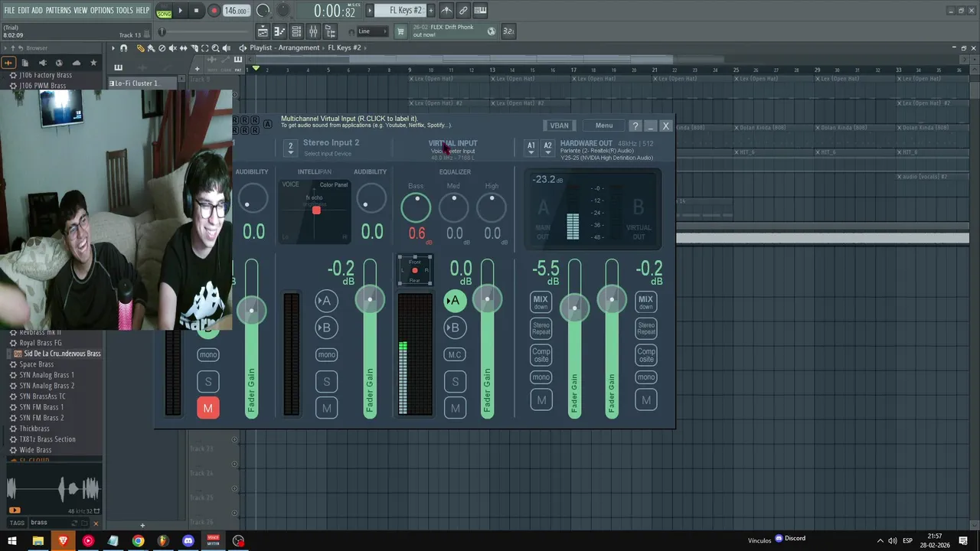Toggle Stereo Input 2 route A button
The width and height of the screenshot is (980, 551).
pos(326,301)
